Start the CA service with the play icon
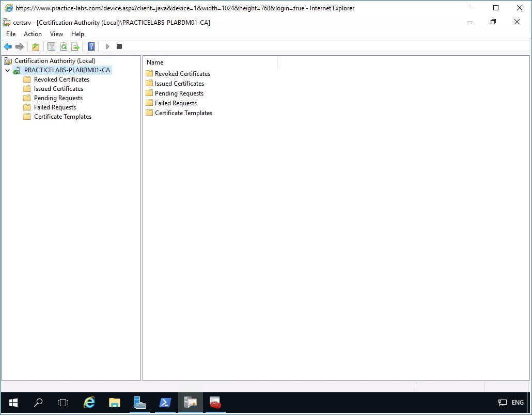The height and width of the screenshot is (415, 532). (107, 46)
